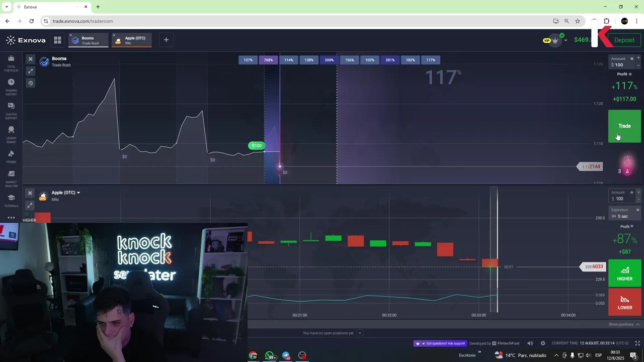Viewport: 644px width, 362px height.
Task: Select the 200% multiplier chip
Action: pyautogui.click(x=329, y=60)
